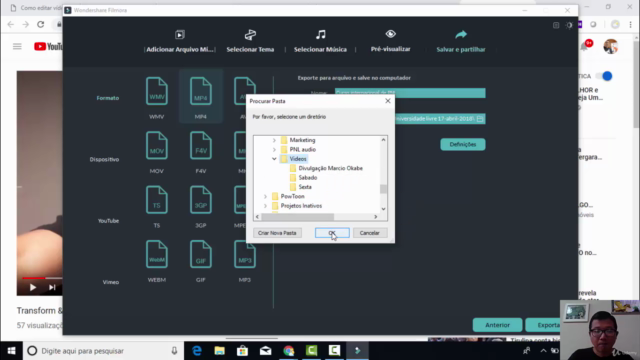Image resolution: width=640 pixels, height=360 pixels.
Task: Go to Selecionar Tema step
Action: click(x=250, y=41)
